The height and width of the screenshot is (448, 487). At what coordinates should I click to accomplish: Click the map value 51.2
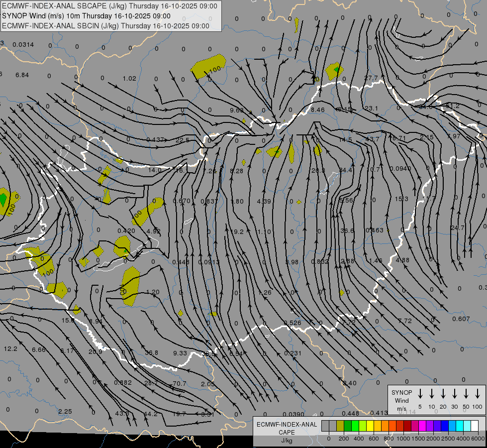point(453,106)
